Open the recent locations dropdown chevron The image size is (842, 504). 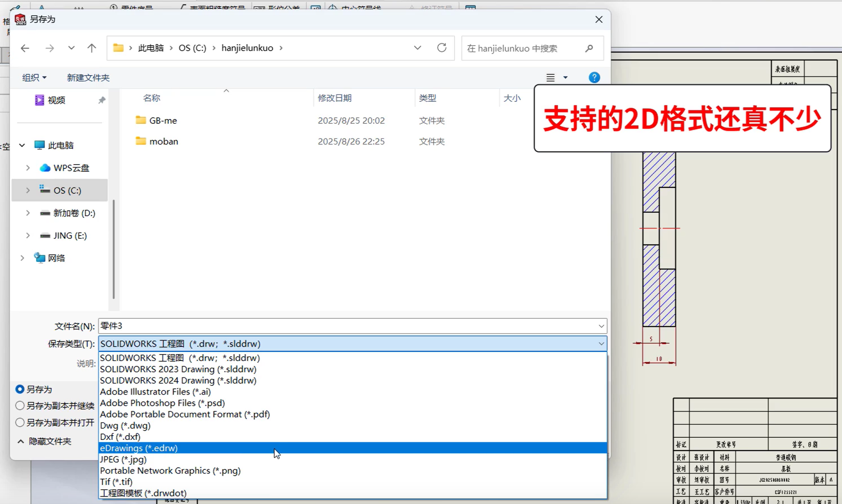71,48
